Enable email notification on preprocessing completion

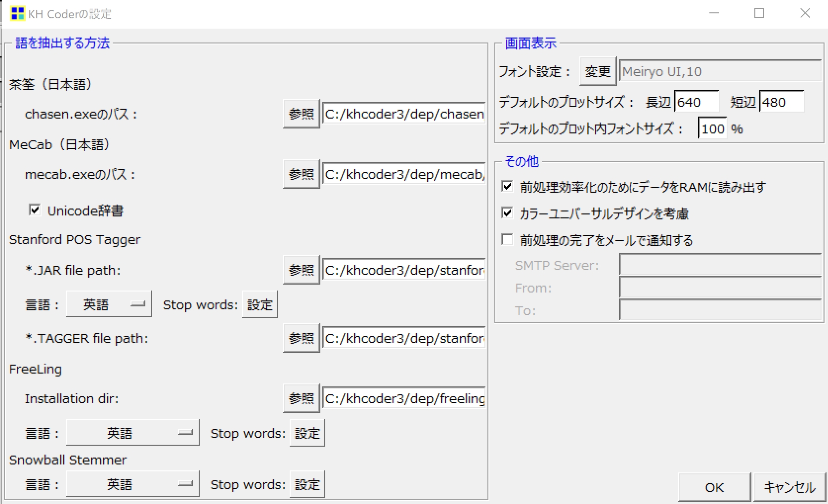point(507,240)
